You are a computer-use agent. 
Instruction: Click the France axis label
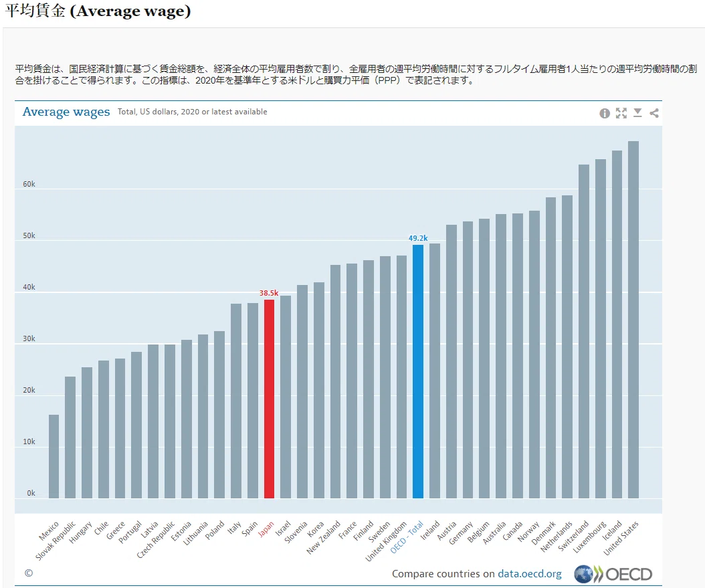[x=348, y=530]
